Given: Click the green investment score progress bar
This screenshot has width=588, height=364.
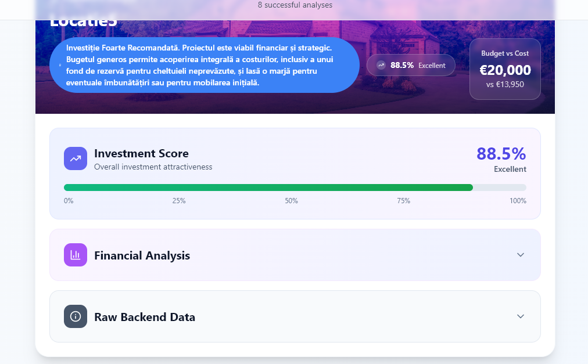Looking at the screenshot, I should [x=268, y=188].
